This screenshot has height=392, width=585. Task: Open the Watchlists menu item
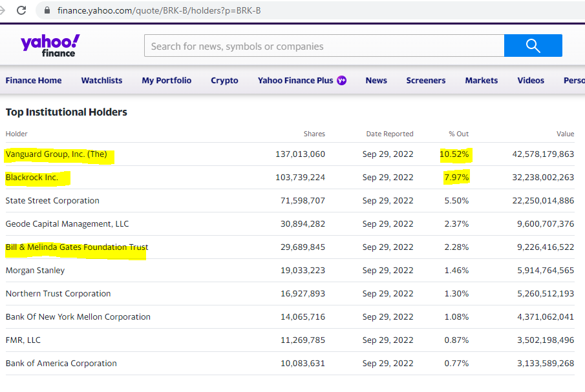coord(101,81)
